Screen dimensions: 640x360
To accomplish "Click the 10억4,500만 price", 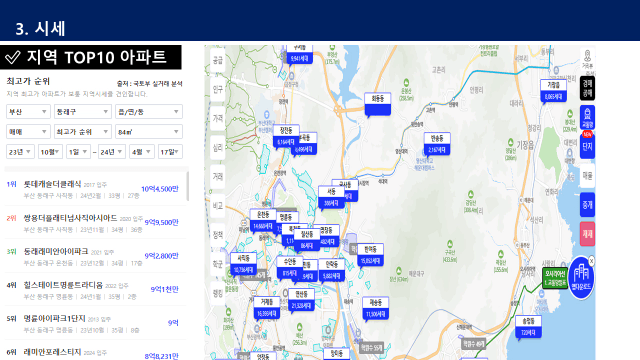I will 160,189.
